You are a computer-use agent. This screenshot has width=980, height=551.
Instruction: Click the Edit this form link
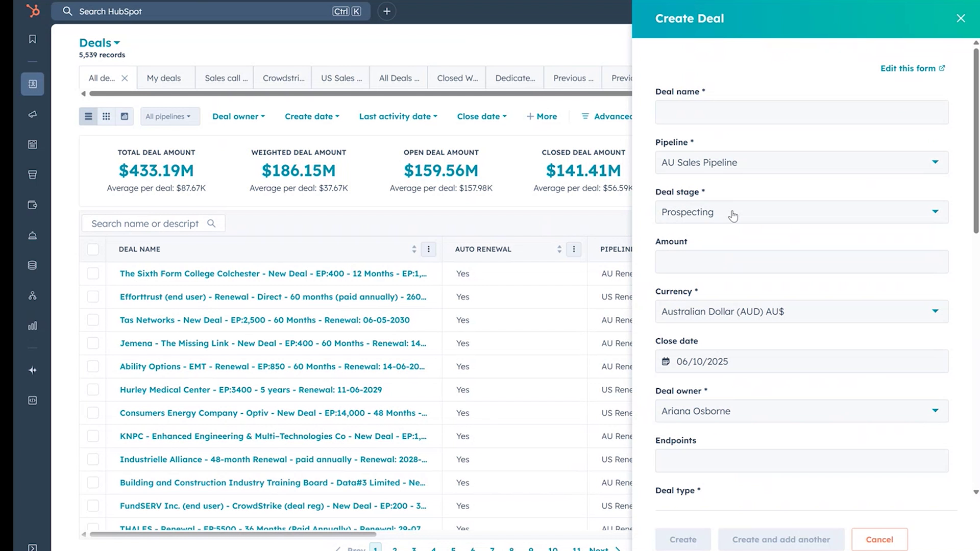point(912,68)
